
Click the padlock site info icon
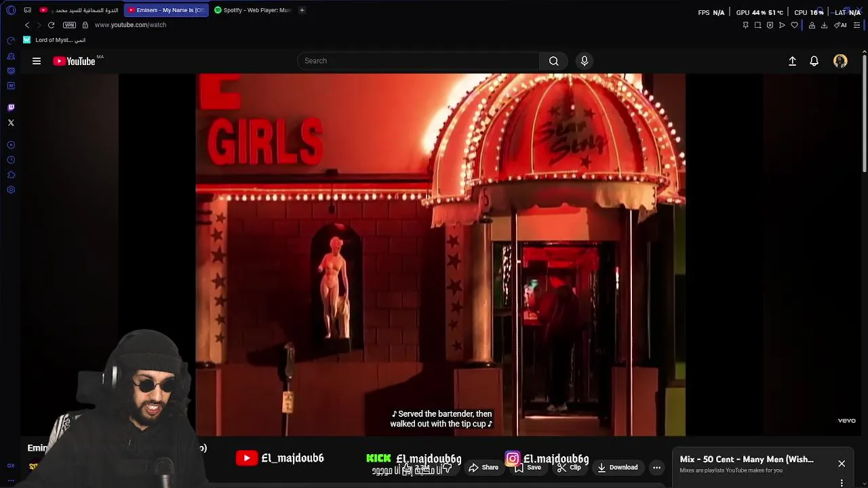pyautogui.click(x=85, y=25)
